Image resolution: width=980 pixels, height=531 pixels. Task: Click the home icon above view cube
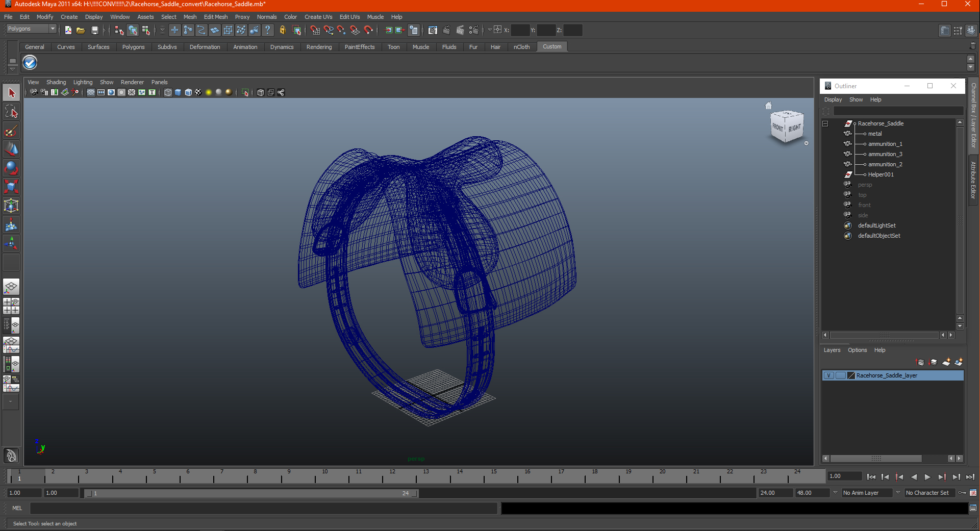(768, 106)
